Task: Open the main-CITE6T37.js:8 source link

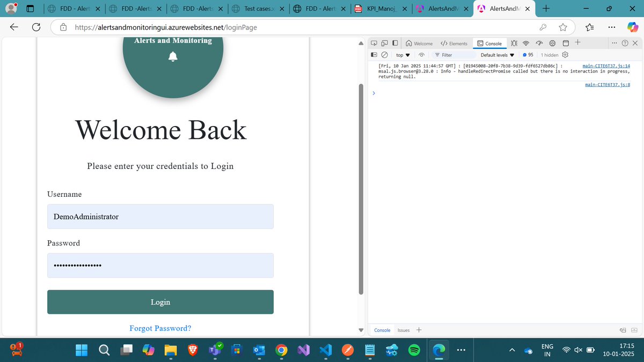Action: coord(608,85)
